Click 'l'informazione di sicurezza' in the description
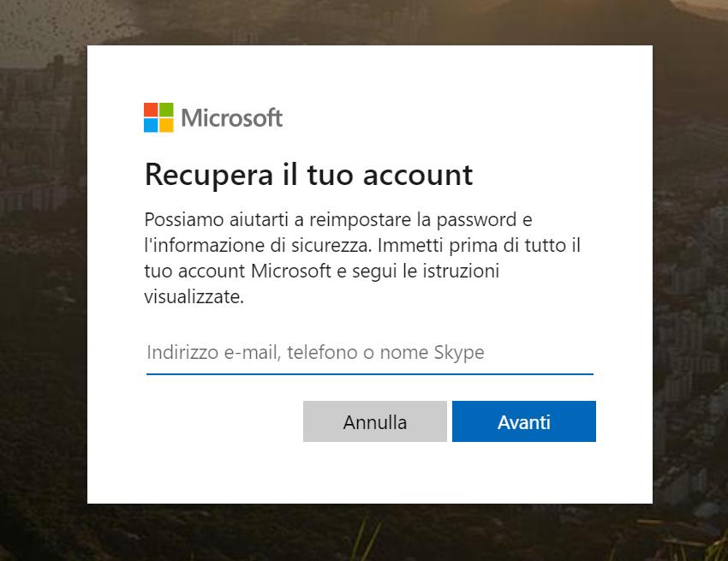Screen dimensions: 728x561 click(x=255, y=245)
